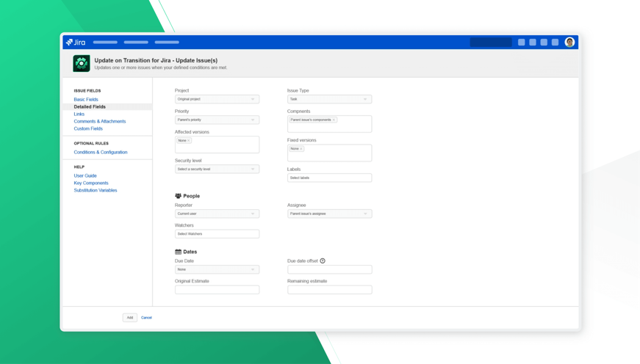Click the fourth square icon beside avatar
The width and height of the screenshot is (640, 364).
click(x=555, y=42)
